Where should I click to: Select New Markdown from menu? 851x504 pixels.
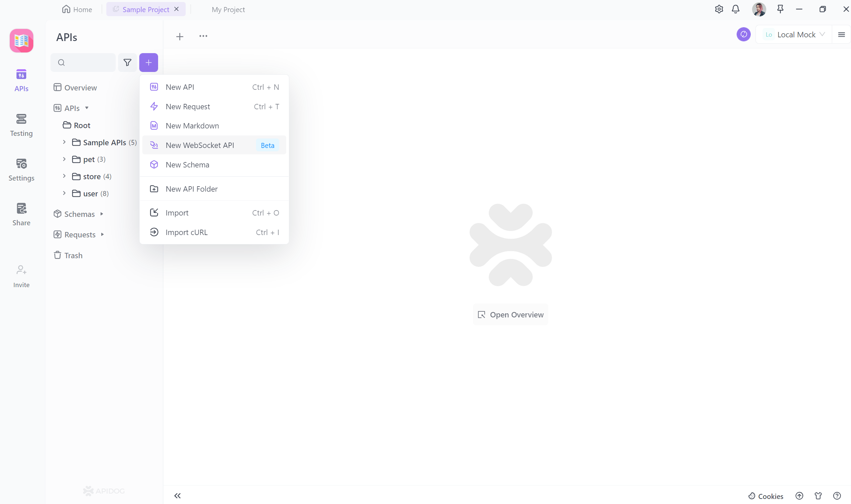click(x=192, y=125)
